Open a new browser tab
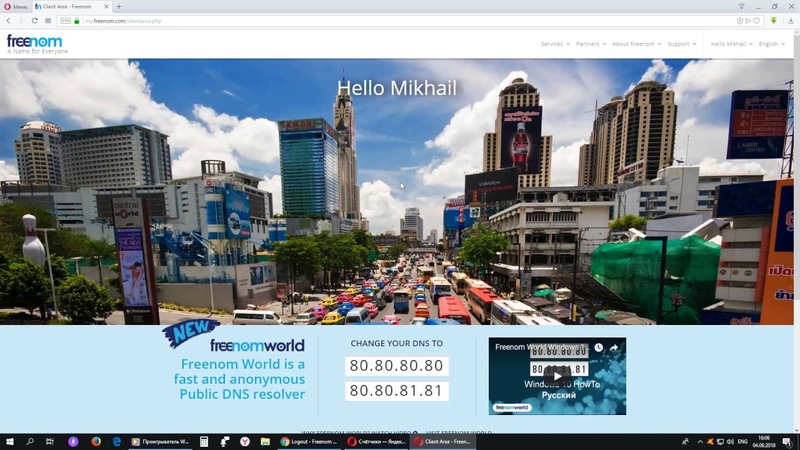 coord(119,7)
